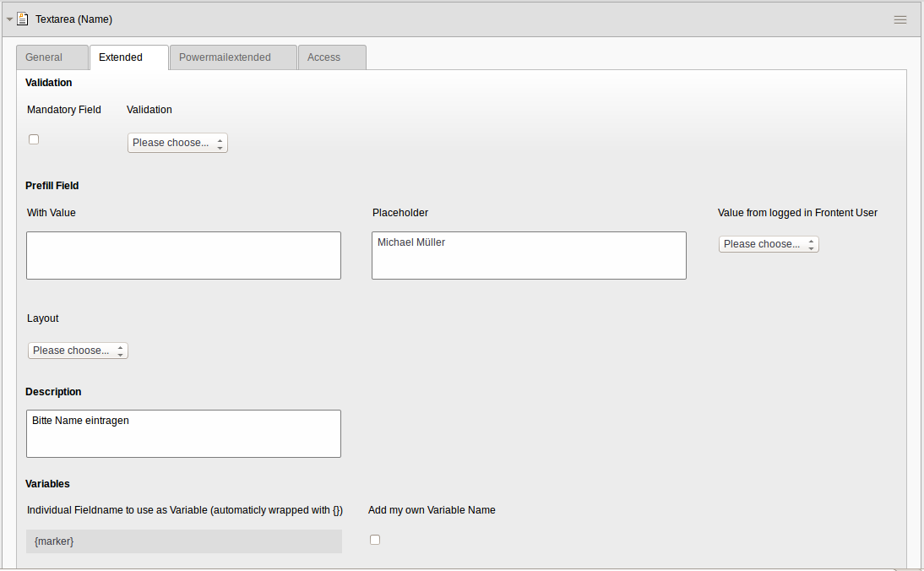The height and width of the screenshot is (571, 924).
Task: Expand the Layout dropdown
Action: tap(78, 351)
